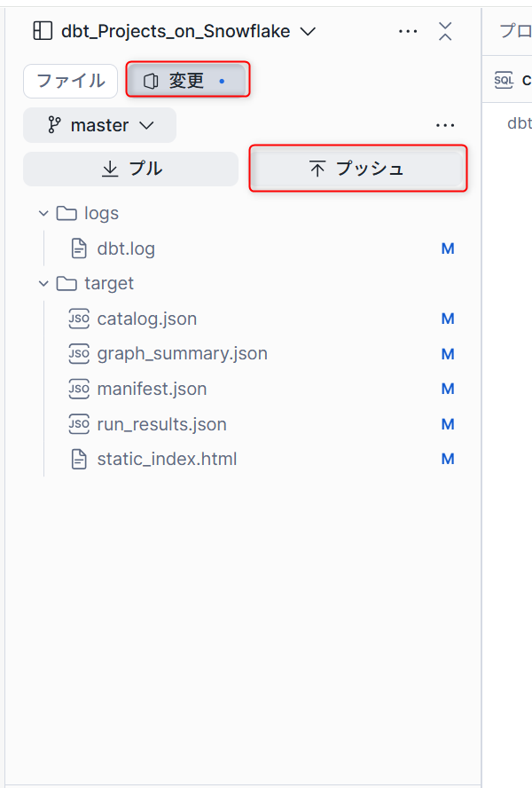
Task: Click the dbt.log file icon
Action: pyautogui.click(x=79, y=248)
